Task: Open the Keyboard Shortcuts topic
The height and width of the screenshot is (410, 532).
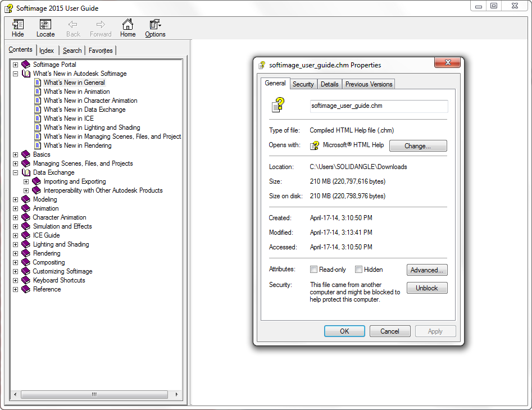Action: pos(59,280)
